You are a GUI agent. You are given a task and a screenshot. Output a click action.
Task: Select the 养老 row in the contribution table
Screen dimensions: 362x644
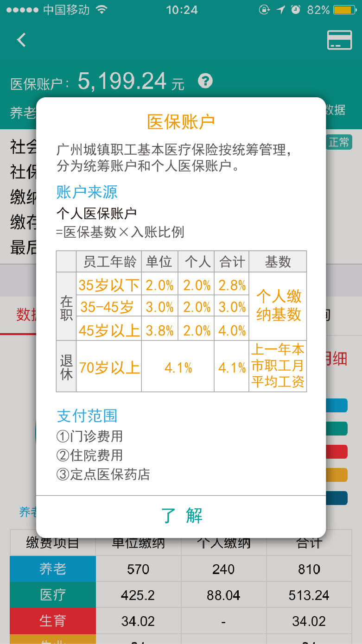tap(52, 568)
